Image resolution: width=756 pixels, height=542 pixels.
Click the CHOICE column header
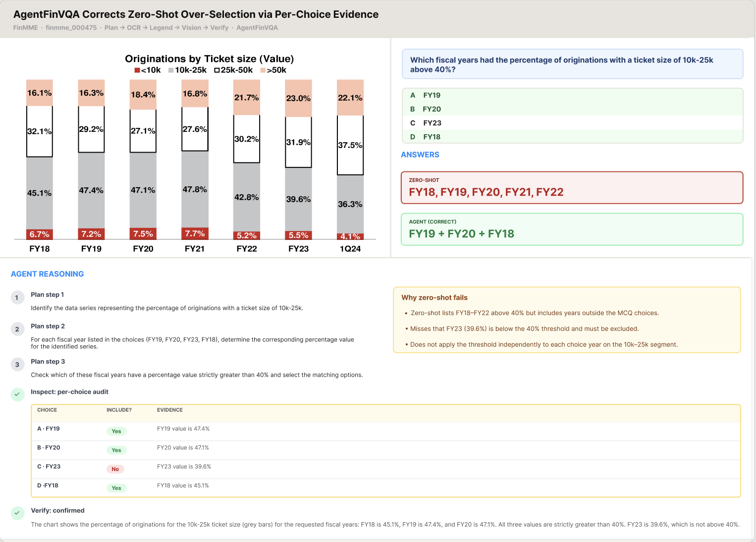coord(47,410)
